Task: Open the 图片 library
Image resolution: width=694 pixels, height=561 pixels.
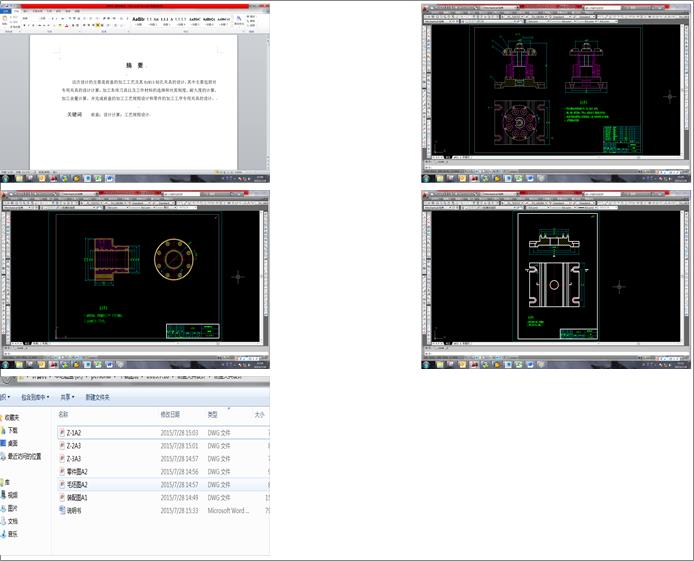Action: (x=13, y=507)
